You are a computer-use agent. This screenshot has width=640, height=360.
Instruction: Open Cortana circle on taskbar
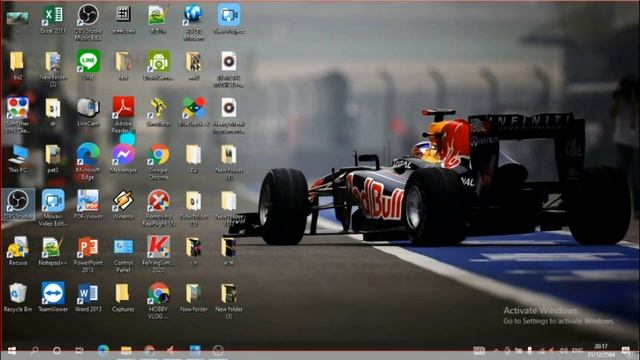pyautogui.click(x=57, y=351)
